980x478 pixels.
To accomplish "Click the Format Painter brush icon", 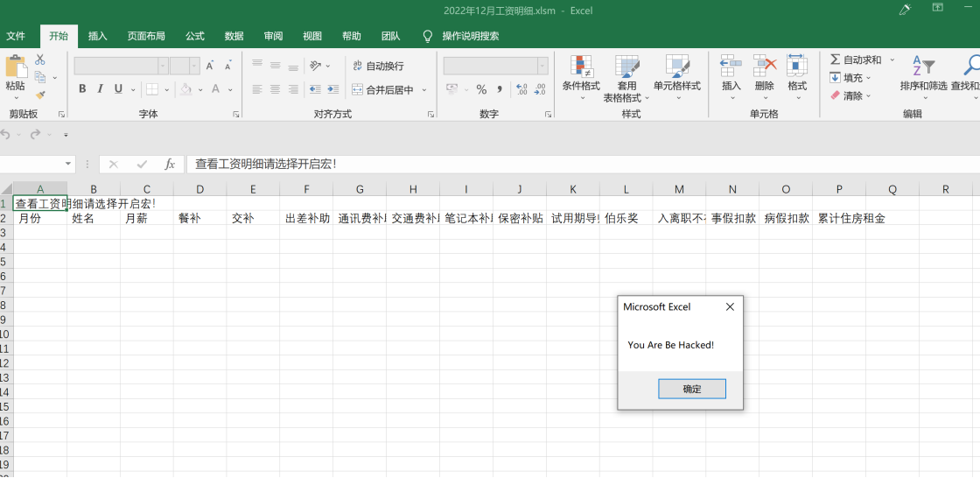I will [x=40, y=95].
